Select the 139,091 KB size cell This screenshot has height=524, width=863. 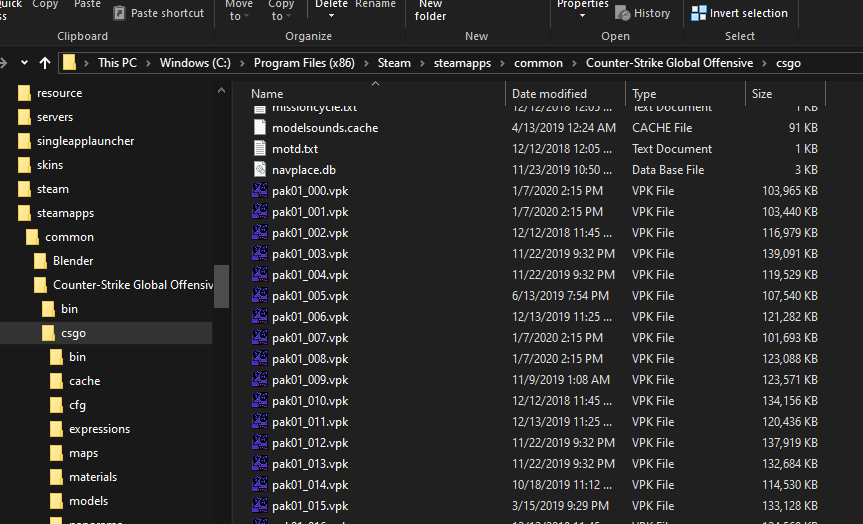(790, 254)
